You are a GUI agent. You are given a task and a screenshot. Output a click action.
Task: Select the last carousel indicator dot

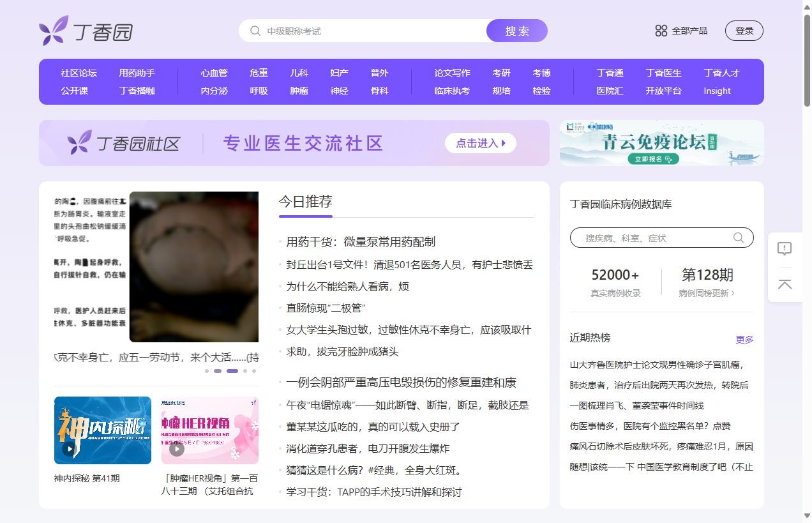(254, 370)
